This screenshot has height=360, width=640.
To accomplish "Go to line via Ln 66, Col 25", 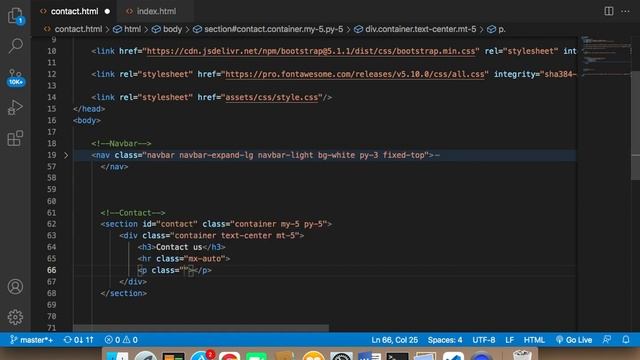I will (x=394, y=340).
